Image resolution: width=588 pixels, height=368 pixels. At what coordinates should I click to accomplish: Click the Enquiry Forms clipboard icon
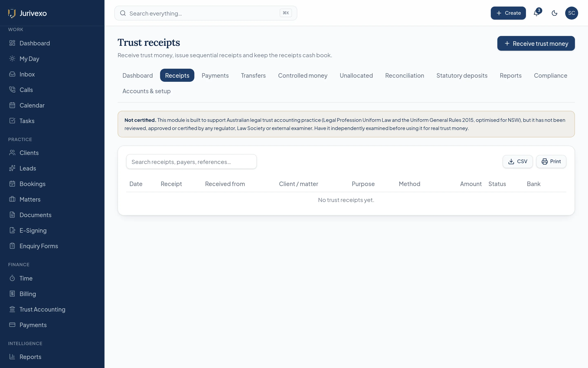point(12,246)
